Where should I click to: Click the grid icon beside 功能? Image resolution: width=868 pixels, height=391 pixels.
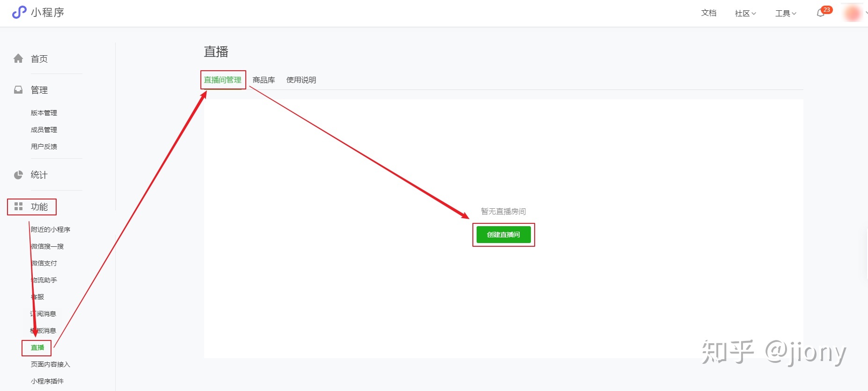(x=18, y=207)
